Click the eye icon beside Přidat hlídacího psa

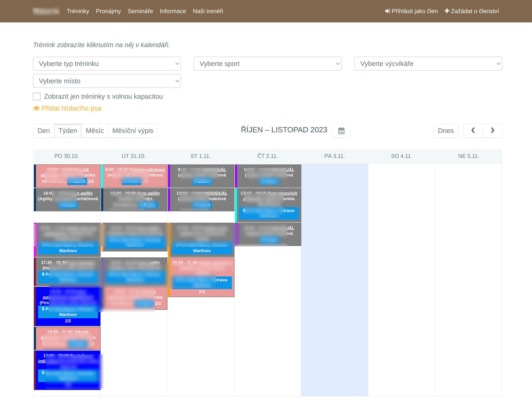pos(36,108)
